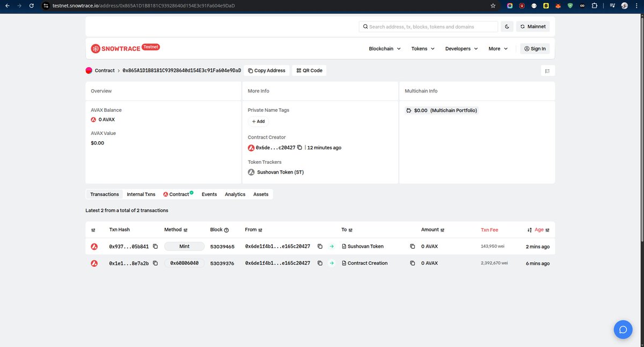644x347 pixels.
Task: Open the QR Code button
Action: coord(309,70)
